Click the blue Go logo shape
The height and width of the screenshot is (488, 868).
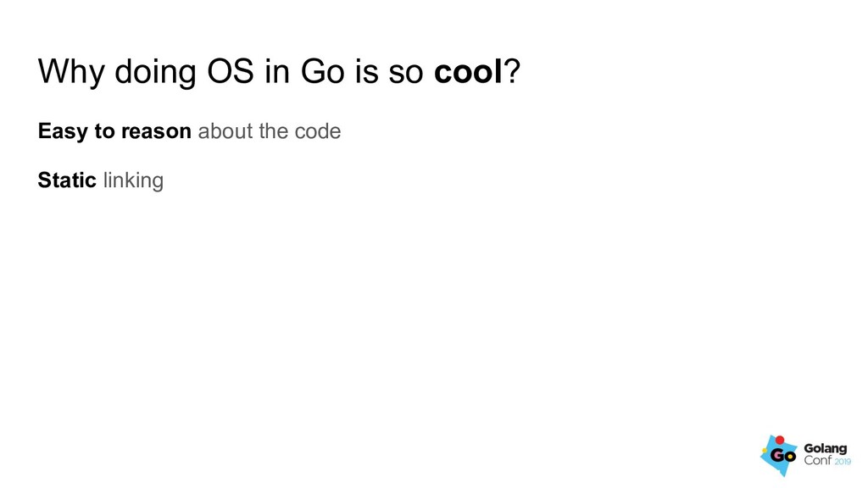tap(778, 457)
